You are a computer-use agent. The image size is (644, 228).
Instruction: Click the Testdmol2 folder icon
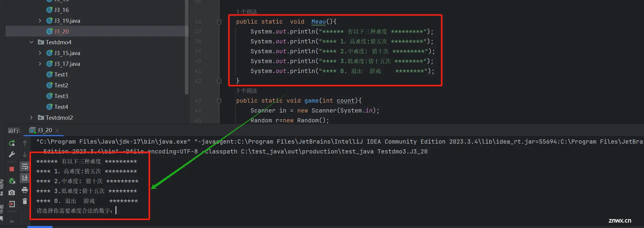(41, 118)
